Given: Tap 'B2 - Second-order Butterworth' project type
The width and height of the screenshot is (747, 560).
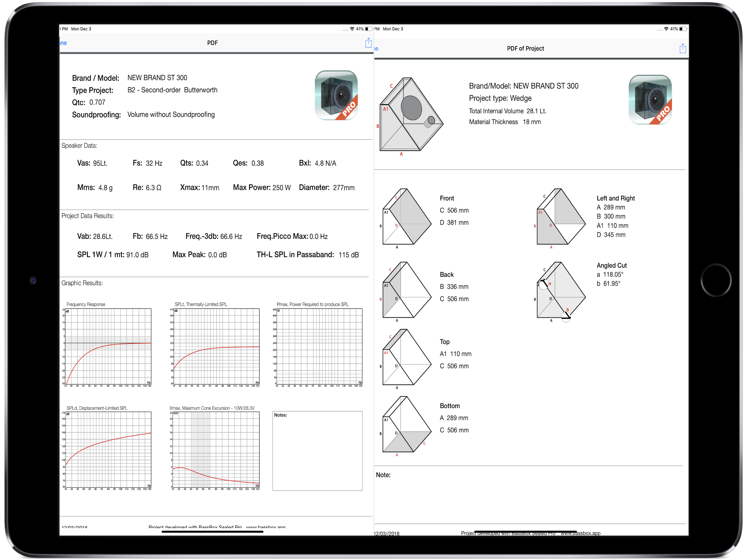Looking at the screenshot, I should tap(172, 90).
